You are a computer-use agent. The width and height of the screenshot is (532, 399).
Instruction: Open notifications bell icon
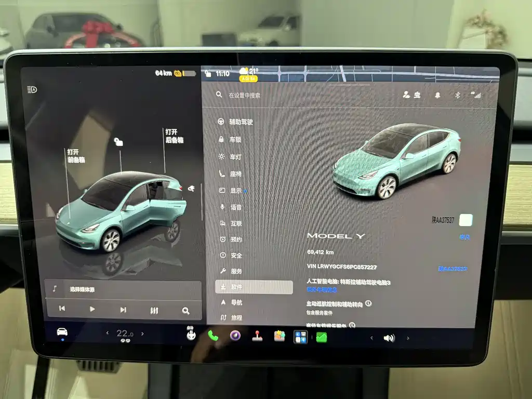point(437,96)
